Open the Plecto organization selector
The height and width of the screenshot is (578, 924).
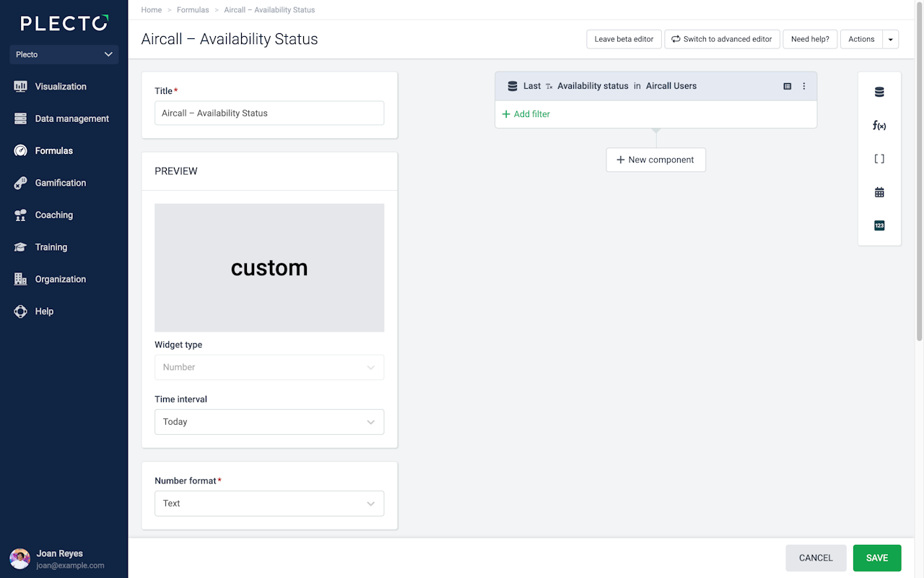(x=64, y=54)
